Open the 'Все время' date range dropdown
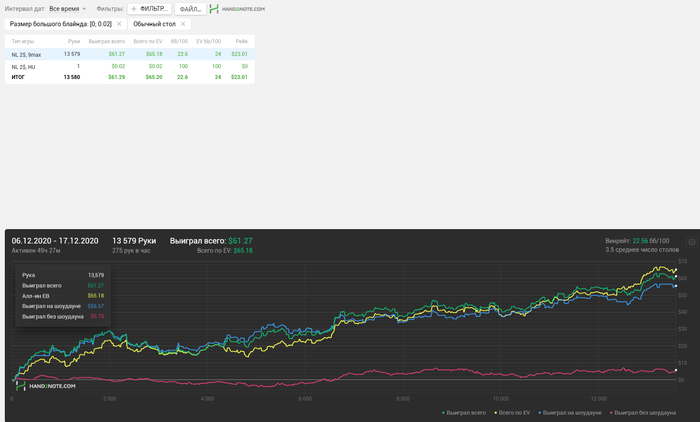The image size is (700, 422). tap(67, 8)
